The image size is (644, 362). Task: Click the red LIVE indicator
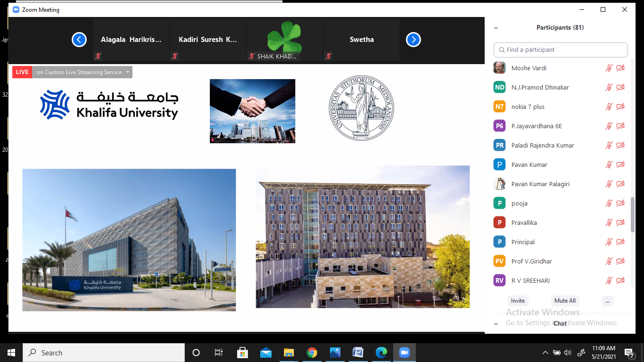(x=22, y=72)
